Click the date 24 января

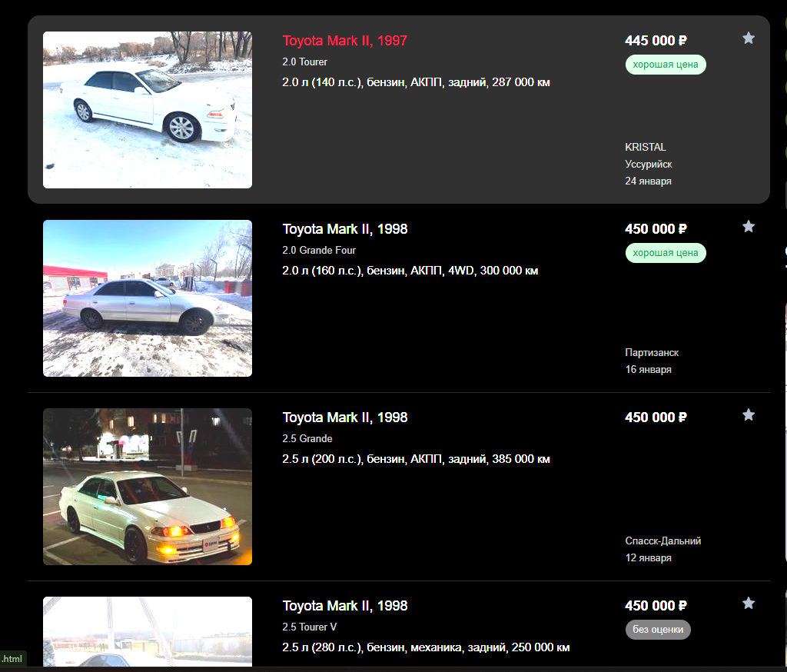pos(648,181)
